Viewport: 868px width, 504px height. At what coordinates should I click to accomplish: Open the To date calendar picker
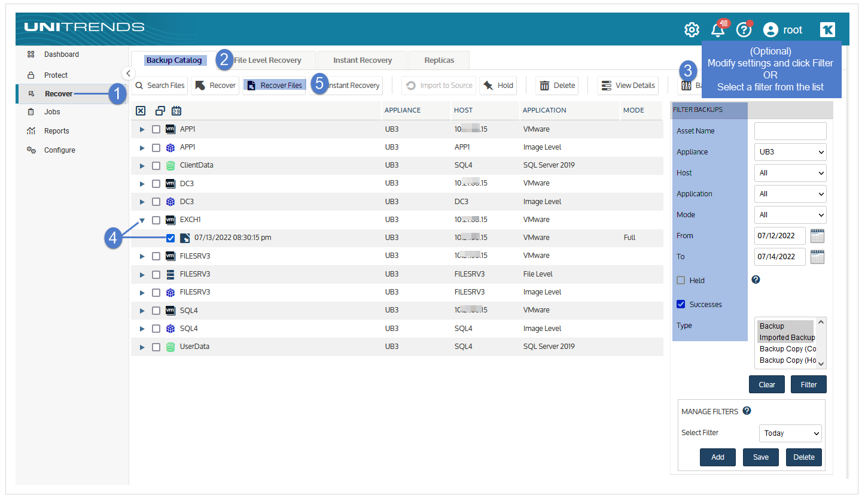pyautogui.click(x=817, y=257)
